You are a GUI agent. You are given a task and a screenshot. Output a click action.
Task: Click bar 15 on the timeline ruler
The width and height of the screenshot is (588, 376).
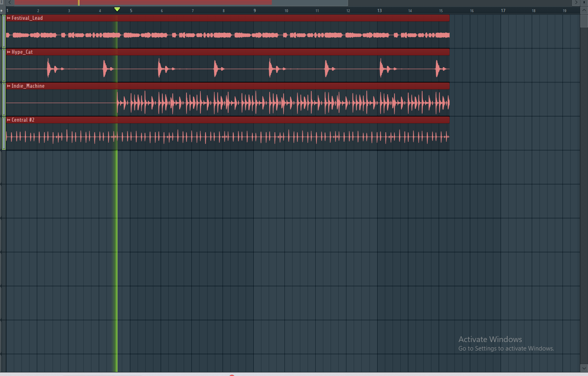441,11
